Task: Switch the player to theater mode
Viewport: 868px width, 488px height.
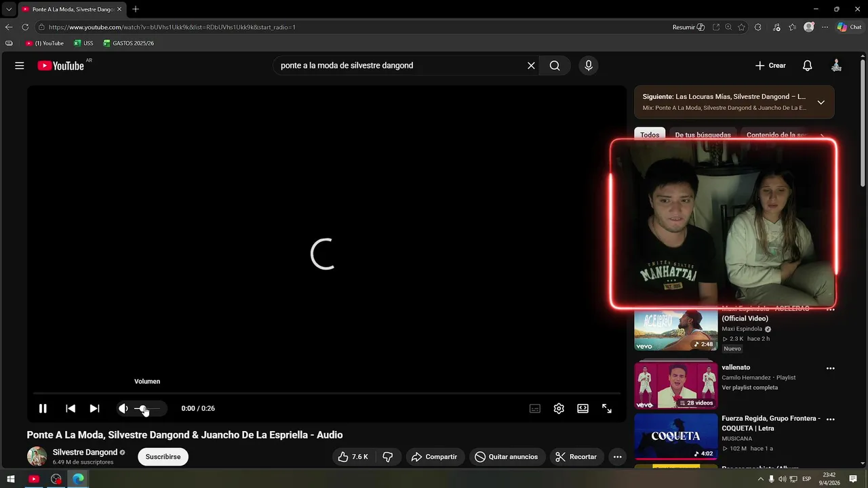Action: point(583,409)
